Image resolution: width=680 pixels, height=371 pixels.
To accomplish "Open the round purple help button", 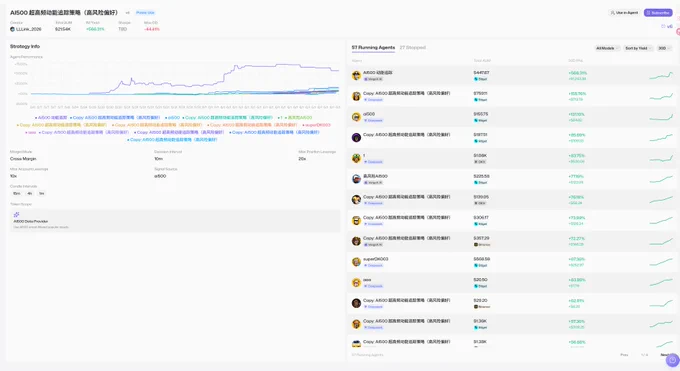I will coord(672,360).
